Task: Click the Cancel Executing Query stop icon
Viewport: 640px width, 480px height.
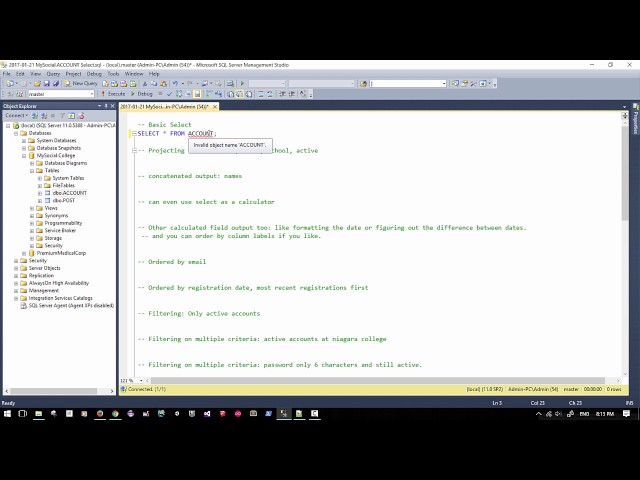Action: pos(160,94)
